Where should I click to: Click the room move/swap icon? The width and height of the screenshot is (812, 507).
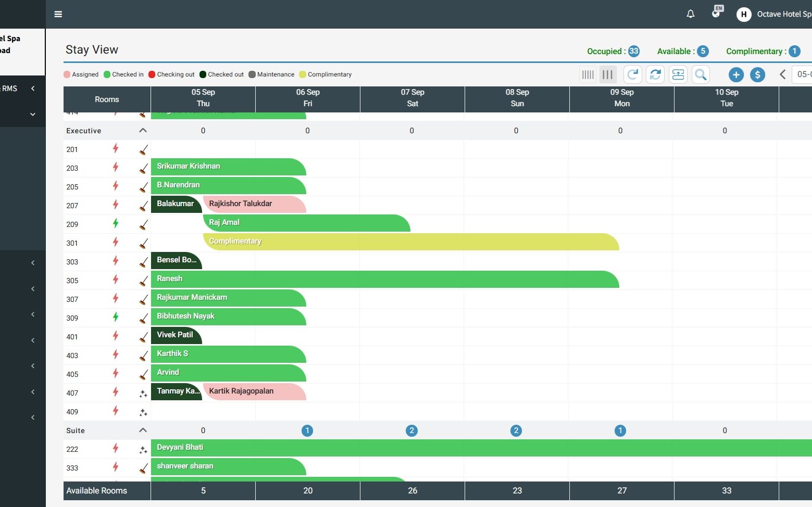pos(678,74)
